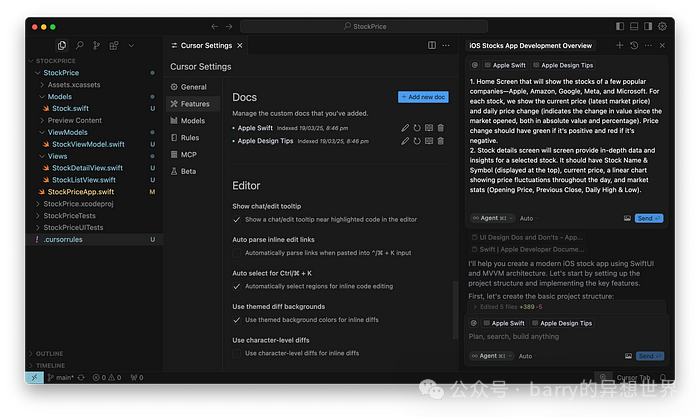Screen dimensions: 700x417
Task: Click the 'Add new doc' button
Action: coord(423,97)
